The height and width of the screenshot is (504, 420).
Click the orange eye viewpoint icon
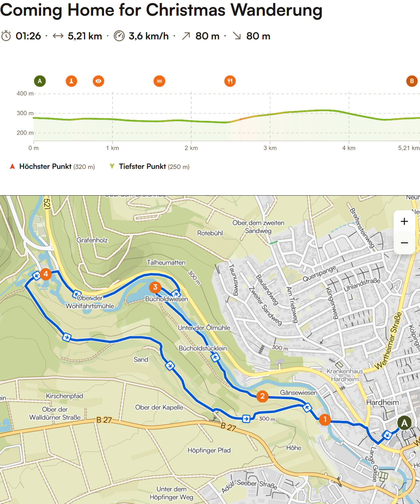(98, 81)
